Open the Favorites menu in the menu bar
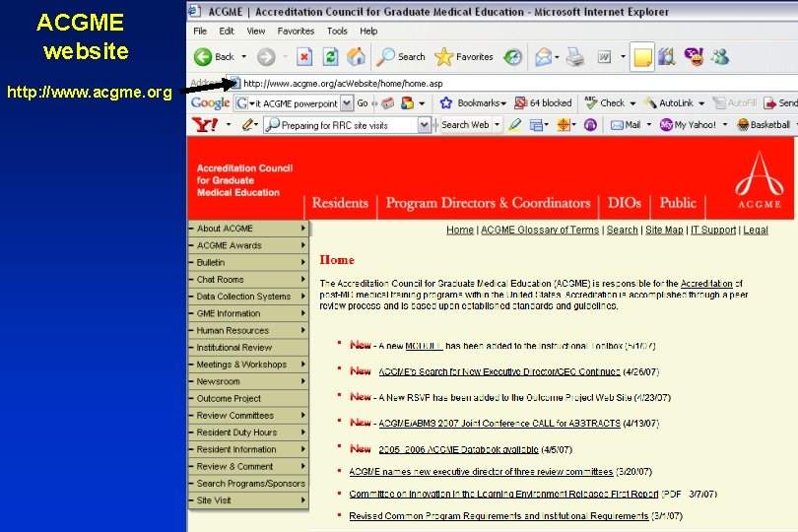Image resolution: width=798 pixels, height=532 pixels. pyautogui.click(x=296, y=32)
